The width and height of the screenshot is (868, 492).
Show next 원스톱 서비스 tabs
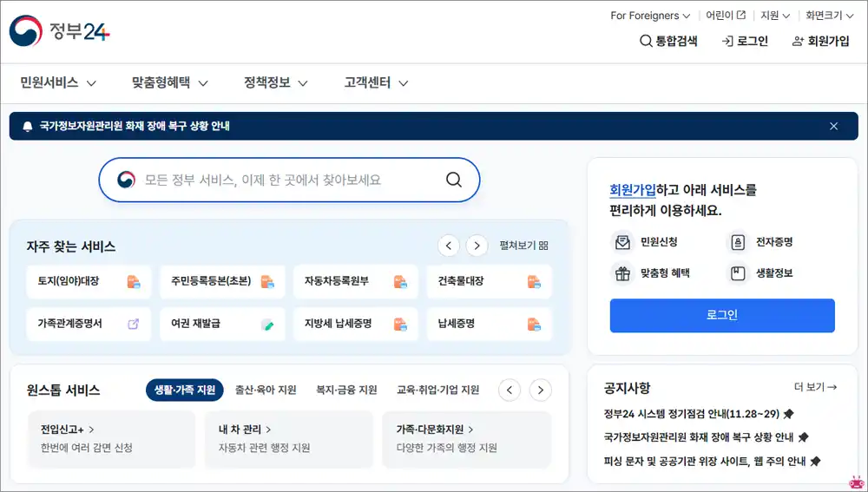click(540, 390)
